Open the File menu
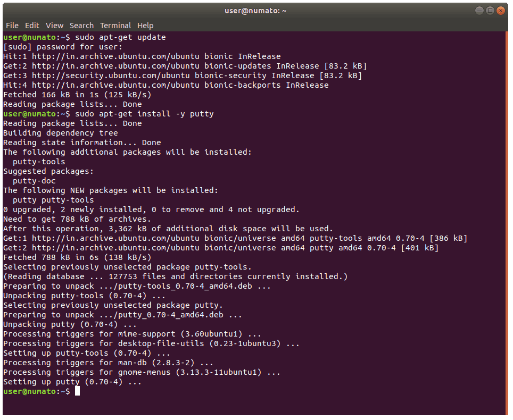Image resolution: width=513 pixels, height=420 pixels. [12, 26]
